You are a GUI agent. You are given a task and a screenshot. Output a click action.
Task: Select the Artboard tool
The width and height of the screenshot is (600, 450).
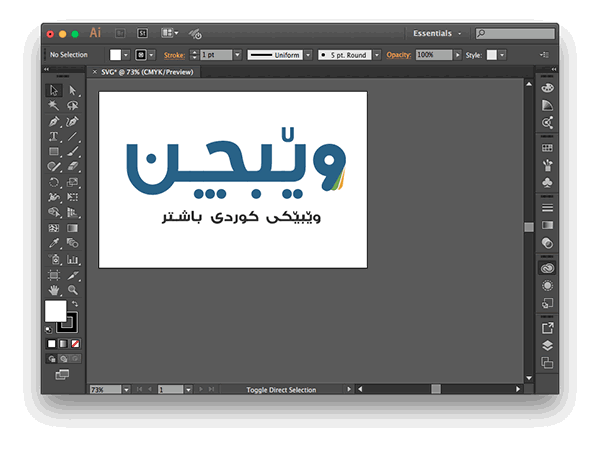pos(54,275)
